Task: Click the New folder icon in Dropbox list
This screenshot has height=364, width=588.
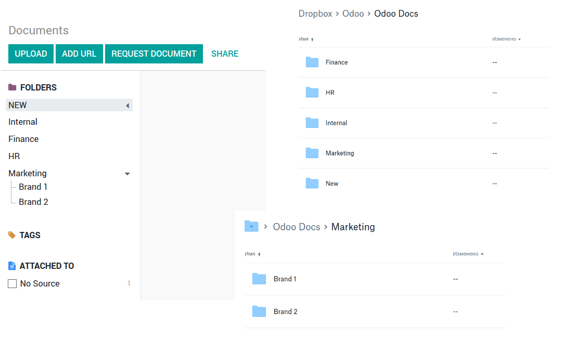Action: [312, 184]
